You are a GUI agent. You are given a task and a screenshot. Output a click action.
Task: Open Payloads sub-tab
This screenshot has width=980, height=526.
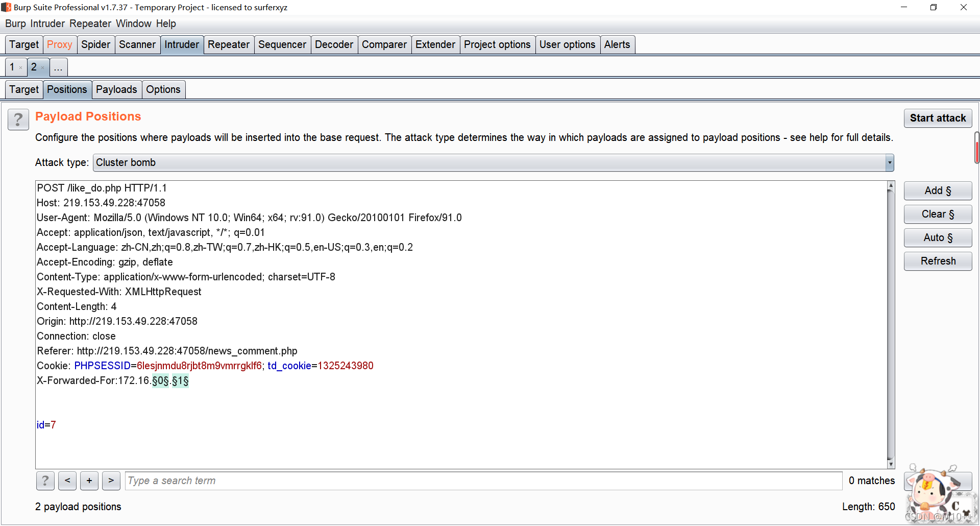(x=116, y=89)
